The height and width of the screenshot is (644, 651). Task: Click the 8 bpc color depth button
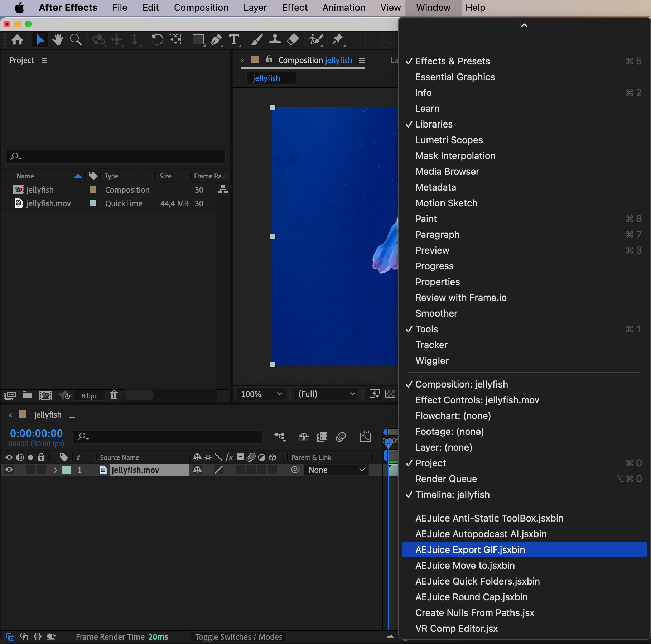[89, 396]
